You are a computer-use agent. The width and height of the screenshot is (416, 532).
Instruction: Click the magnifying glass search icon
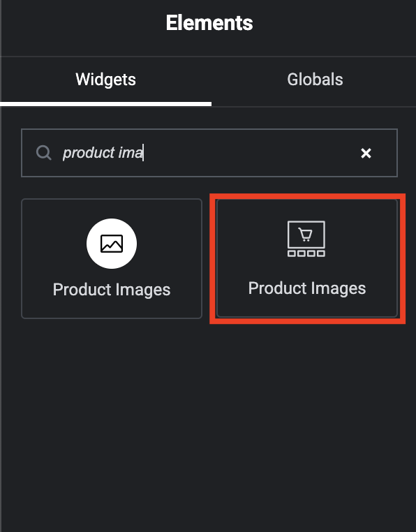click(44, 153)
